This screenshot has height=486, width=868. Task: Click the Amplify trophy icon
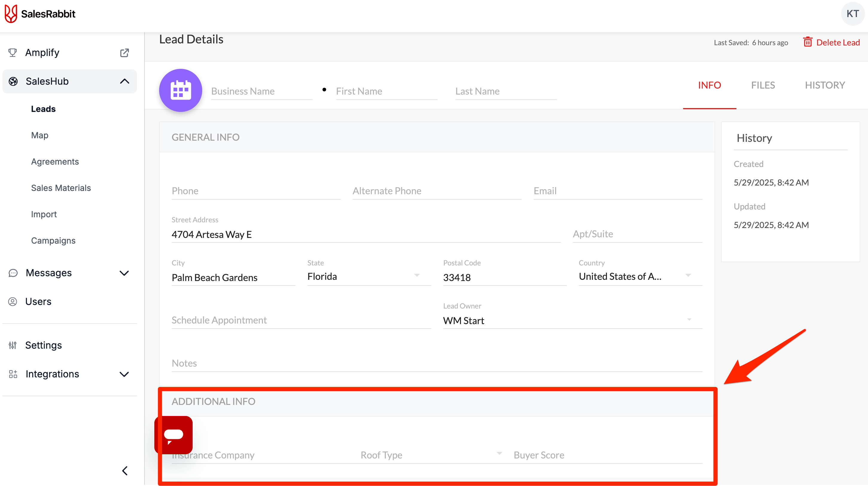(13, 53)
